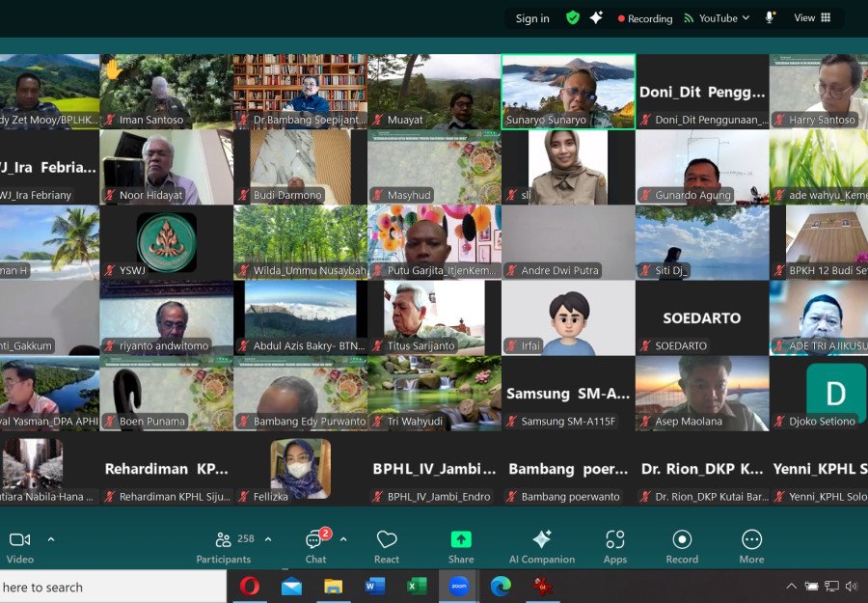The height and width of the screenshot is (603, 868).
Task: Open the More options menu
Action: 751,545
